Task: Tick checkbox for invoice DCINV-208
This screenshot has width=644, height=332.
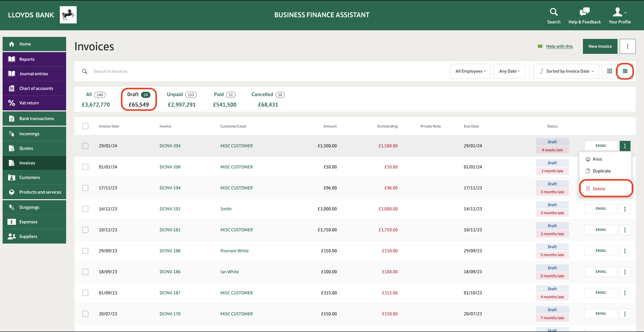Action: 85,167
